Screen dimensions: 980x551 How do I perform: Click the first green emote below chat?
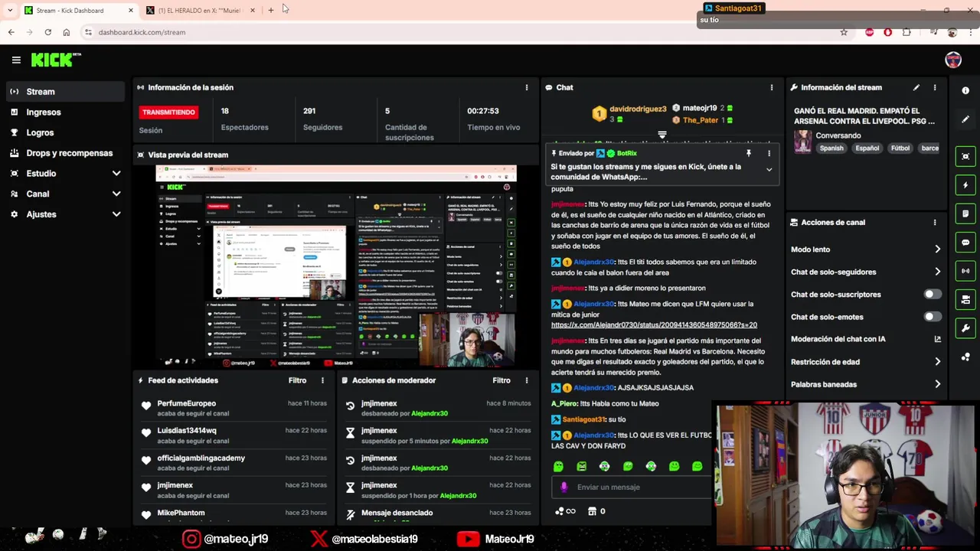[x=558, y=466]
